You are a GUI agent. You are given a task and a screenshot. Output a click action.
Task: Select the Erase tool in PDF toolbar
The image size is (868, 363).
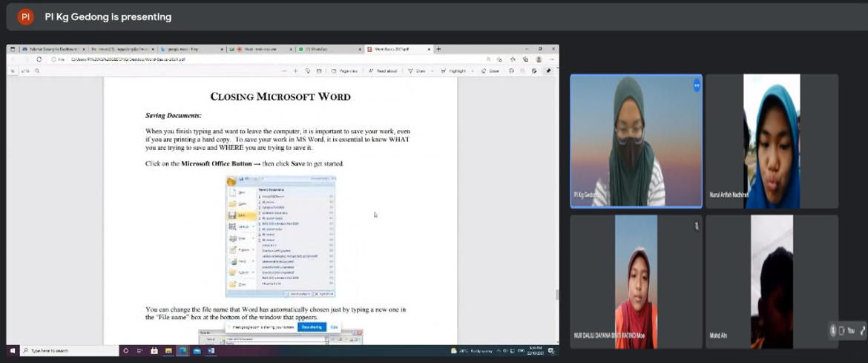tap(490, 71)
